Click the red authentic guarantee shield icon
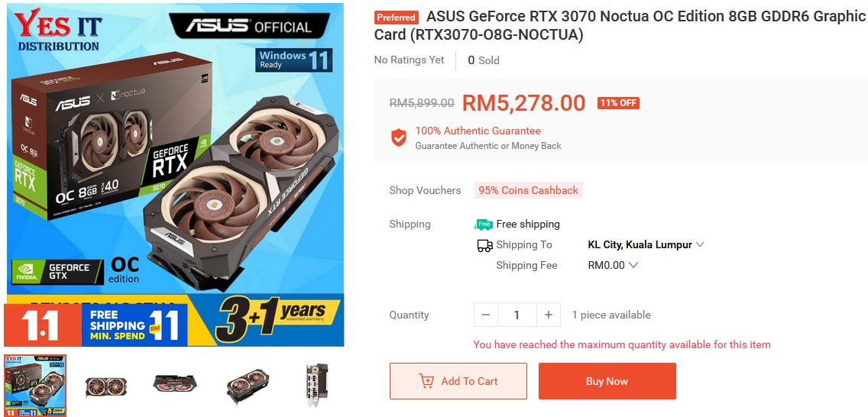This screenshot has width=868, height=417. click(398, 137)
